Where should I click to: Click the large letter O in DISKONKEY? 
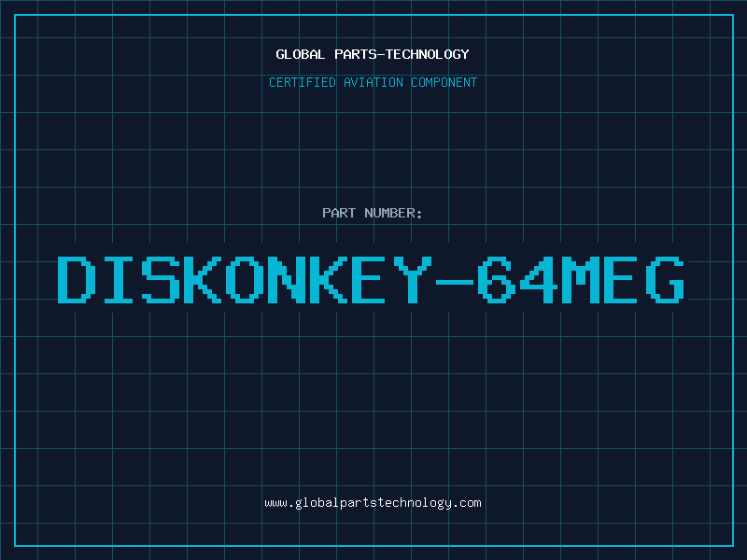245,280
